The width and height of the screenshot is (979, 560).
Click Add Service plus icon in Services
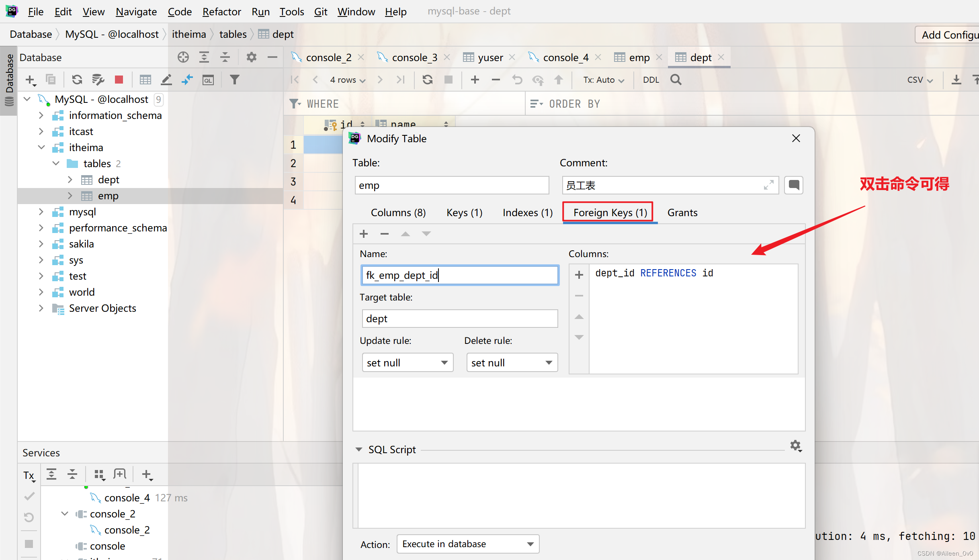pyautogui.click(x=147, y=475)
